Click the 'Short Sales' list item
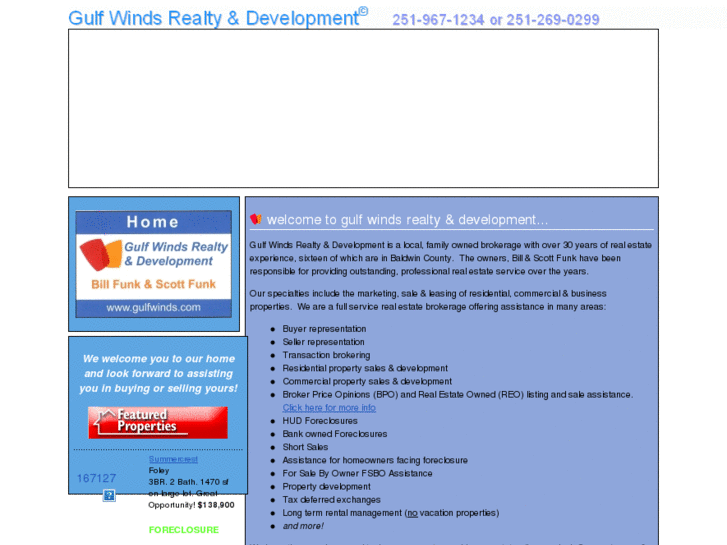727x545 pixels. [305, 447]
